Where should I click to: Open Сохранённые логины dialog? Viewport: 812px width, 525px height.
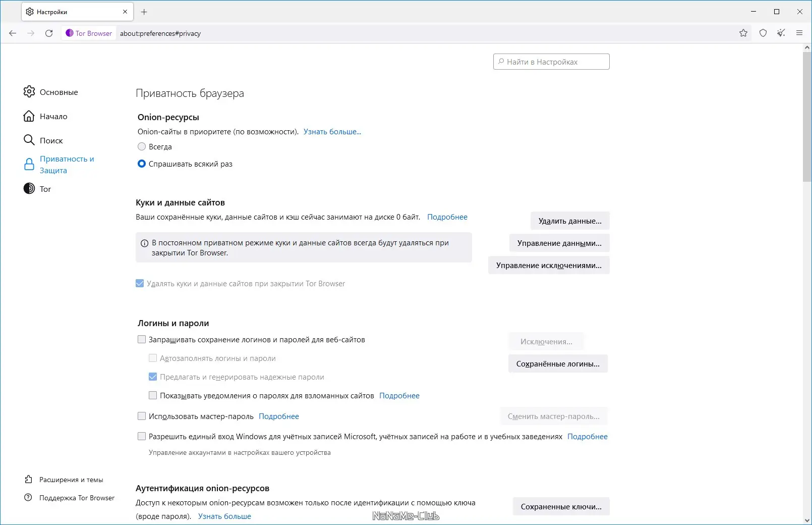tap(558, 364)
